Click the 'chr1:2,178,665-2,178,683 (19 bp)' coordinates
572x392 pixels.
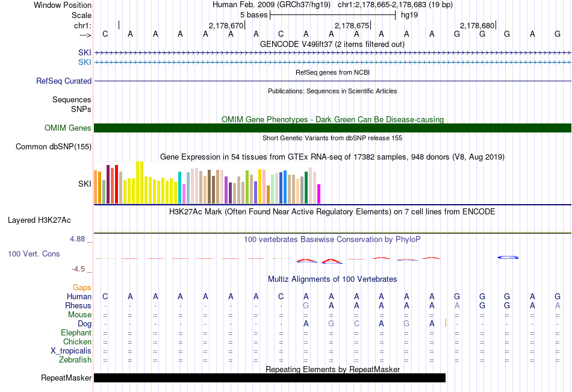pos(395,5)
